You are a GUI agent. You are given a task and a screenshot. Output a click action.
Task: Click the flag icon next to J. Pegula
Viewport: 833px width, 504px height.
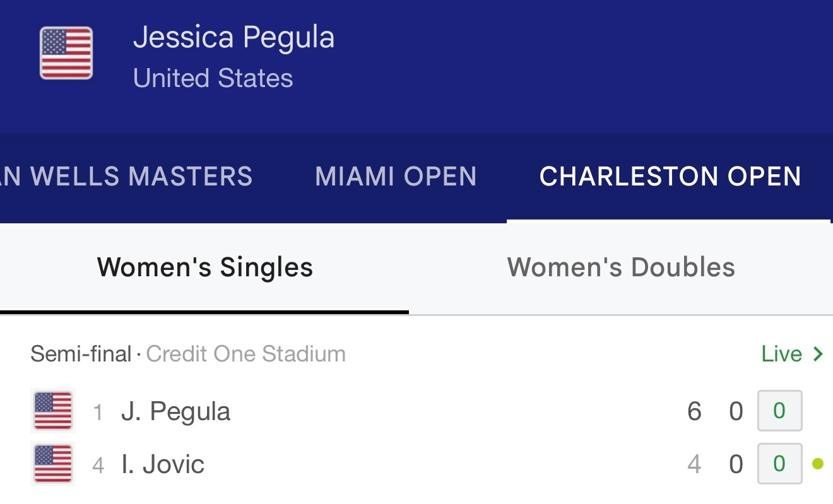pos(53,411)
